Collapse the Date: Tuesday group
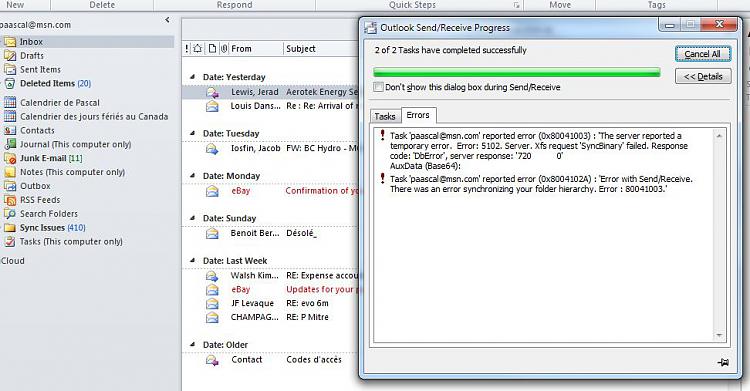This screenshot has height=391, width=750. click(192, 133)
